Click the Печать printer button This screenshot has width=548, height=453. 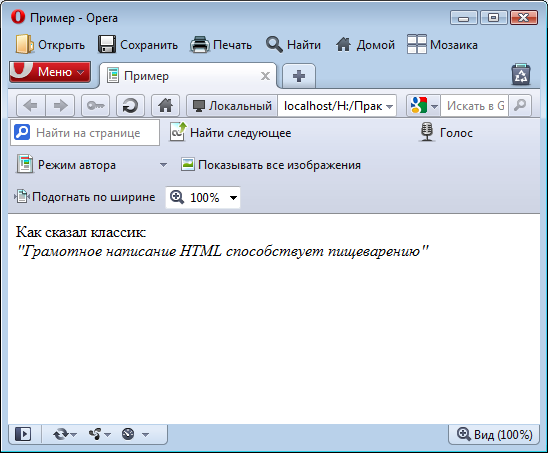(221, 45)
